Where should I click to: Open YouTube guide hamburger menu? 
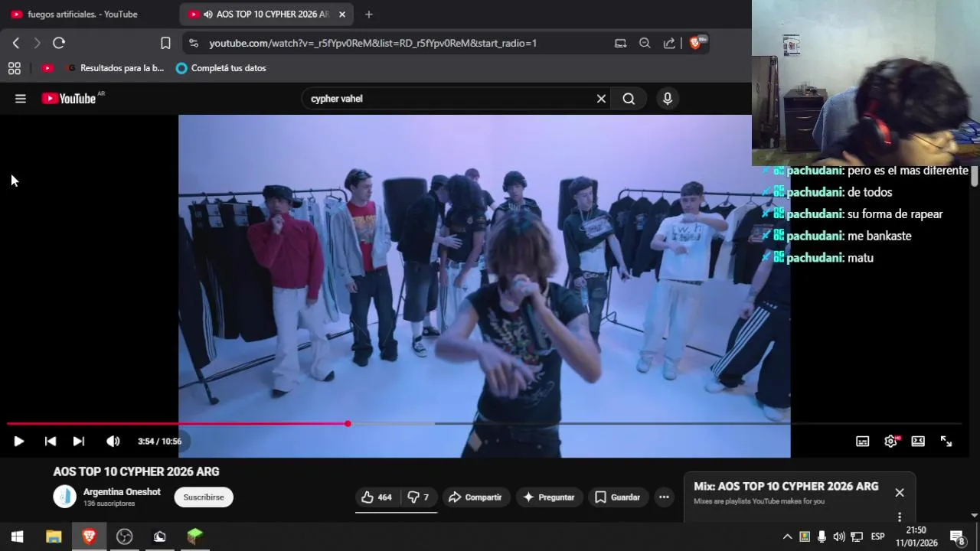pos(21,98)
